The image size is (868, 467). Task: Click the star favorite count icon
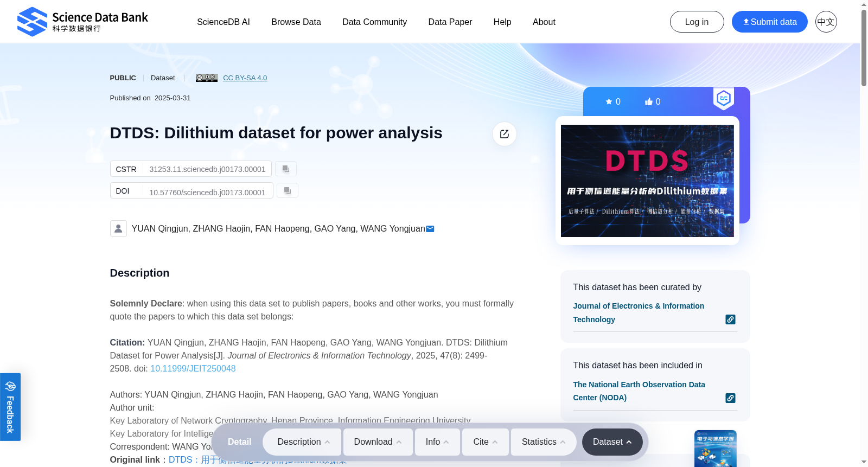point(609,101)
